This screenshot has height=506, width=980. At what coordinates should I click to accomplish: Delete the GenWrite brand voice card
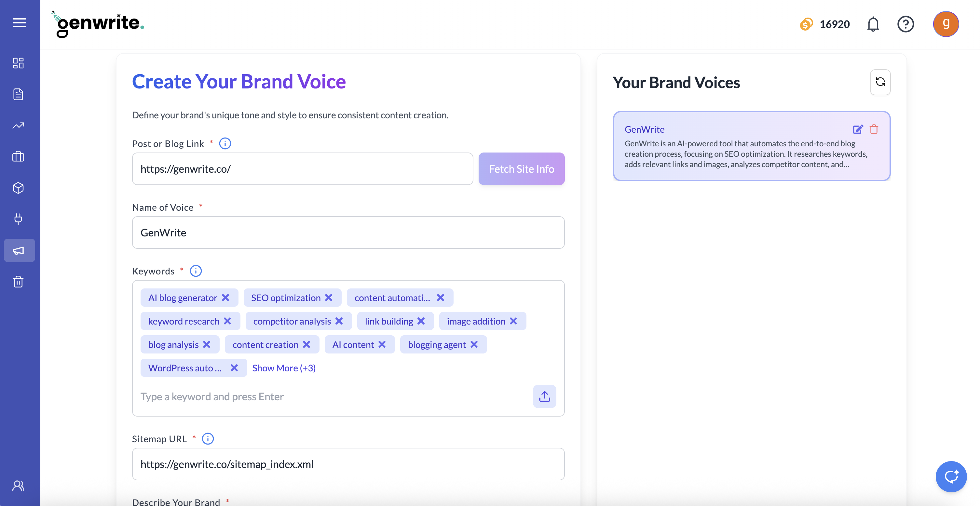pos(874,129)
